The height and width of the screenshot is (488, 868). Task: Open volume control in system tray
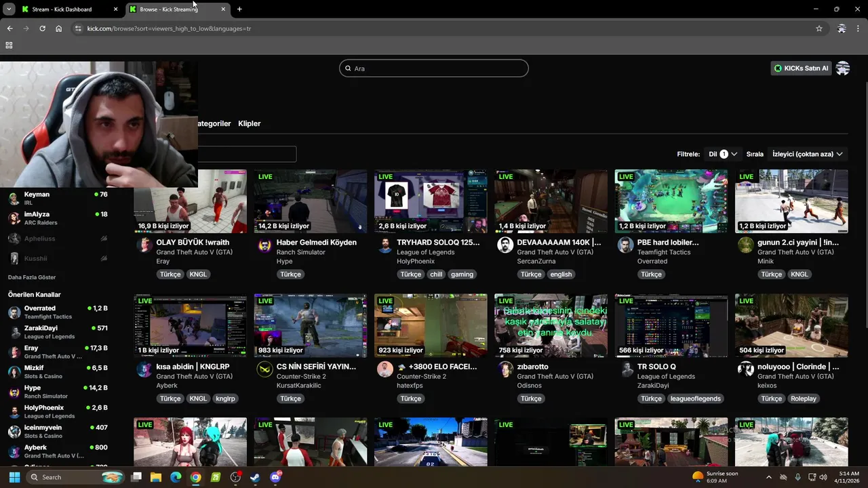[823, 477]
